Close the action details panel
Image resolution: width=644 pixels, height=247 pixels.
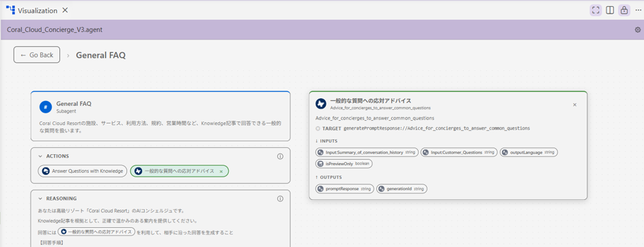coord(574,104)
